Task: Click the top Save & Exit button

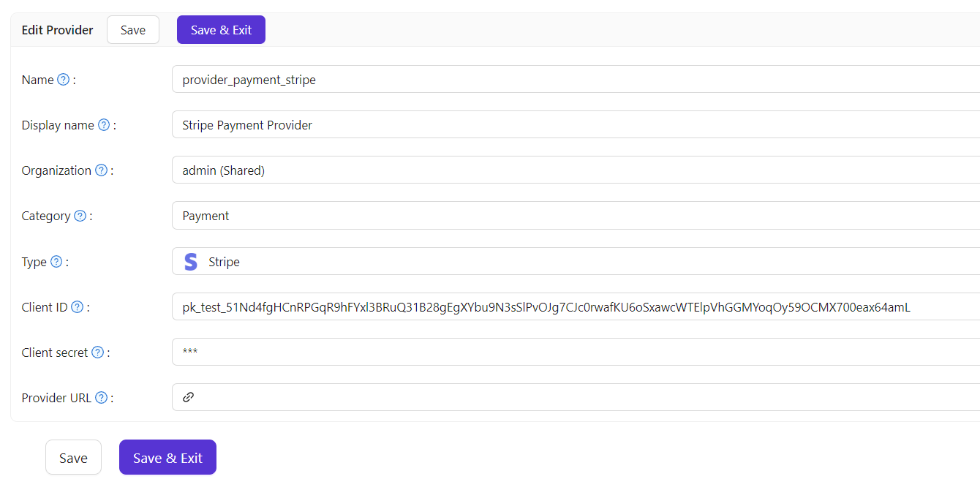Action: [x=221, y=30]
